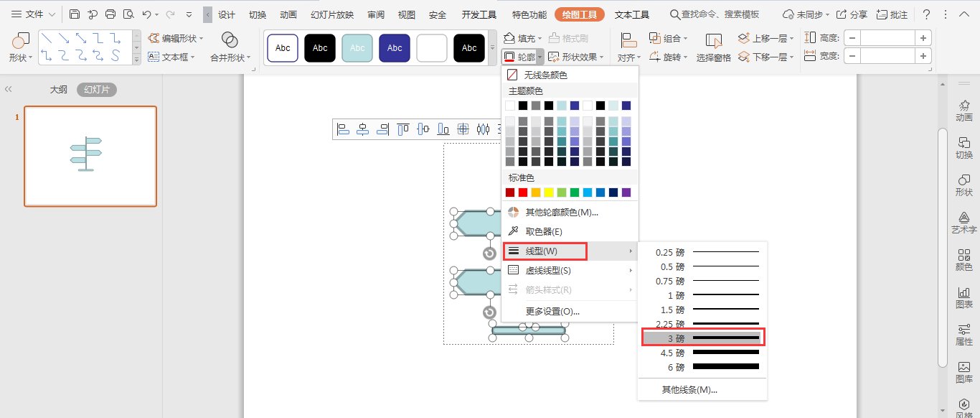The width and height of the screenshot is (980, 418).
Task: Click merge shapes (合并形状) icon
Action: (x=230, y=40)
